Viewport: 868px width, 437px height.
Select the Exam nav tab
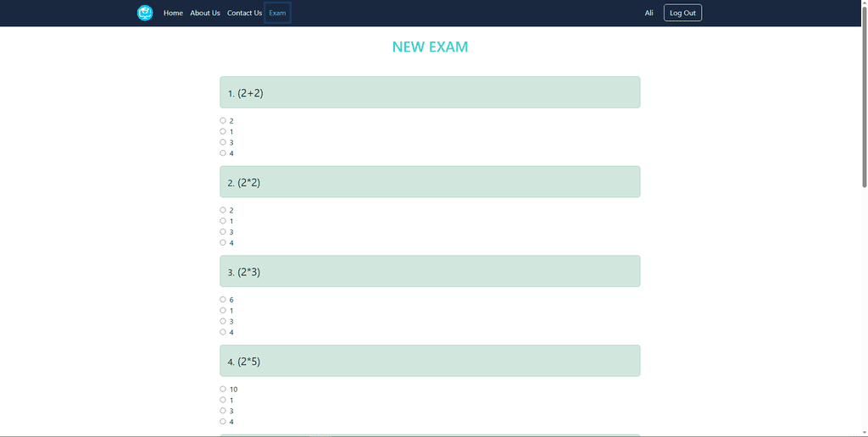pyautogui.click(x=277, y=13)
